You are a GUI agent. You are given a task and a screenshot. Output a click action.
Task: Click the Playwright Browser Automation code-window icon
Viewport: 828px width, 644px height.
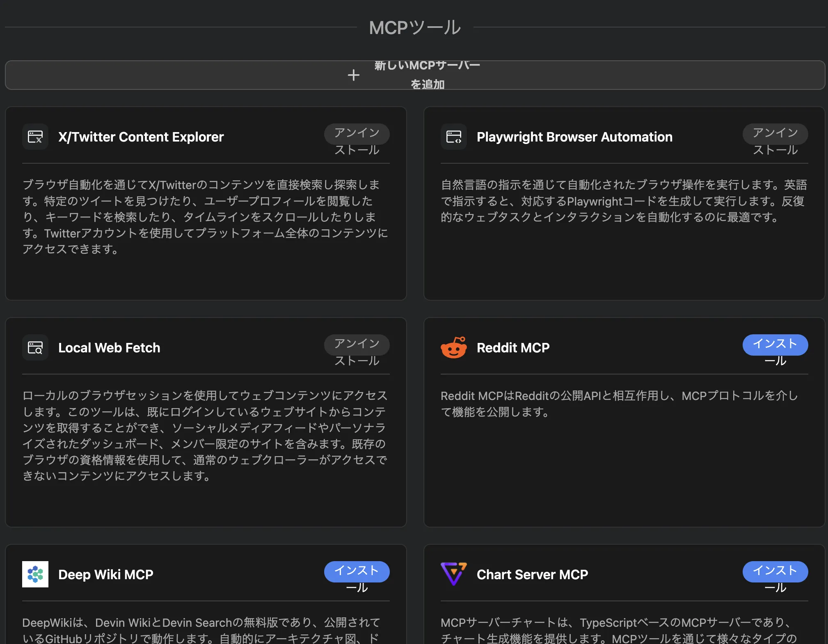[x=453, y=137]
